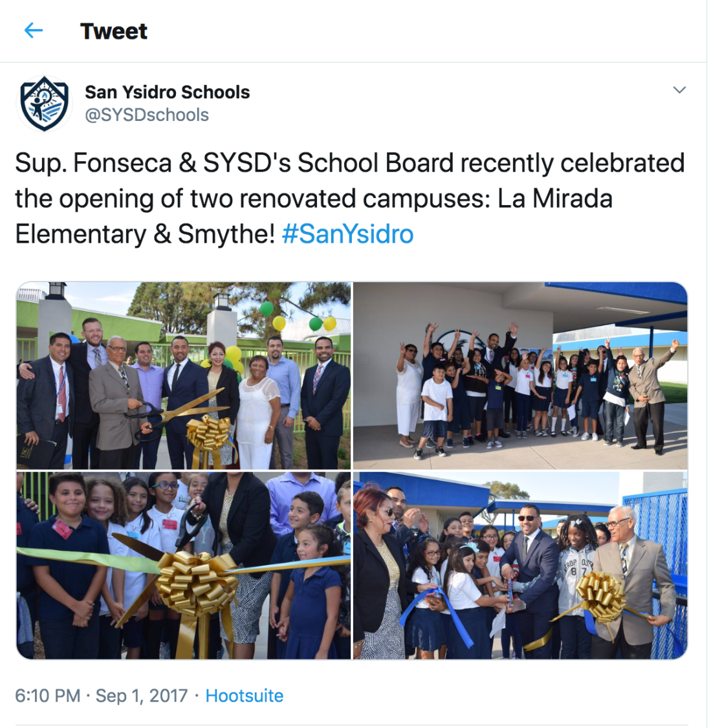View bottom-right photo with blue ribbon
711x728 pixels.
tap(520, 566)
